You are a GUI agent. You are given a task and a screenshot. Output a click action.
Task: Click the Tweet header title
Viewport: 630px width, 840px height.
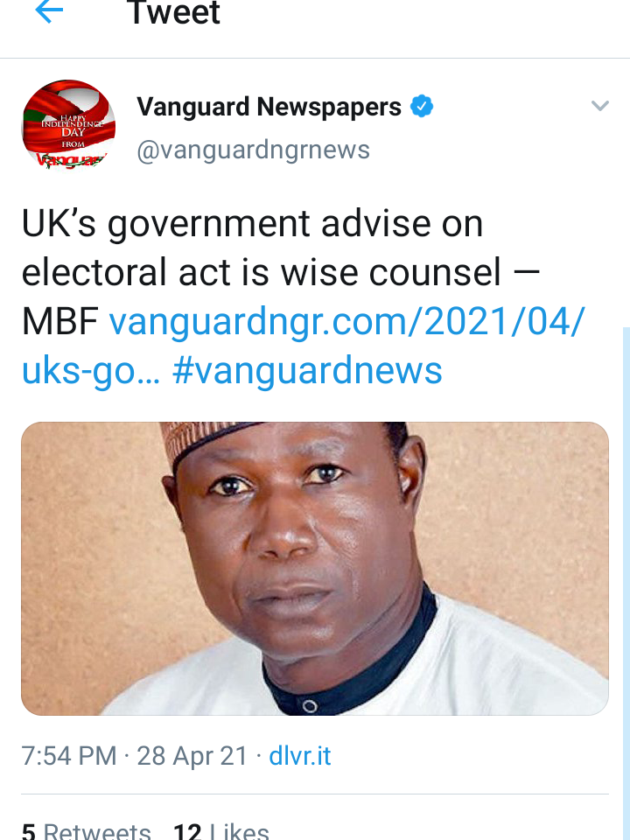point(173,11)
